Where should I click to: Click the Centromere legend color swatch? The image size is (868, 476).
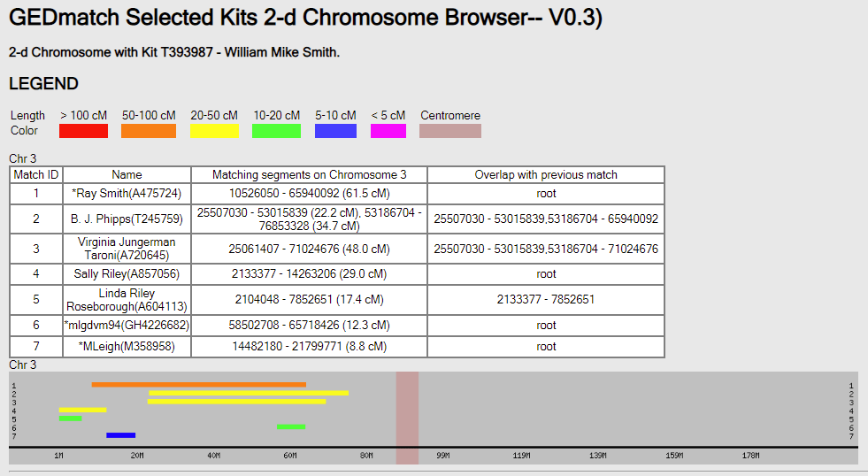coord(450,131)
